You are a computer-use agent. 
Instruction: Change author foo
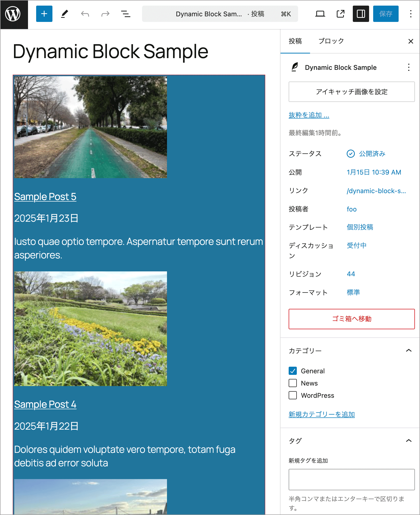pos(352,209)
